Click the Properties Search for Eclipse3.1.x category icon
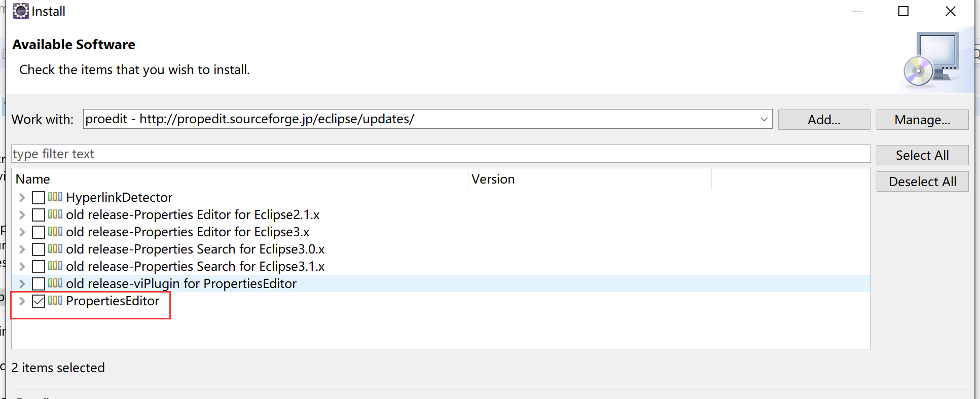The width and height of the screenshot is (980, 399). 55,266
